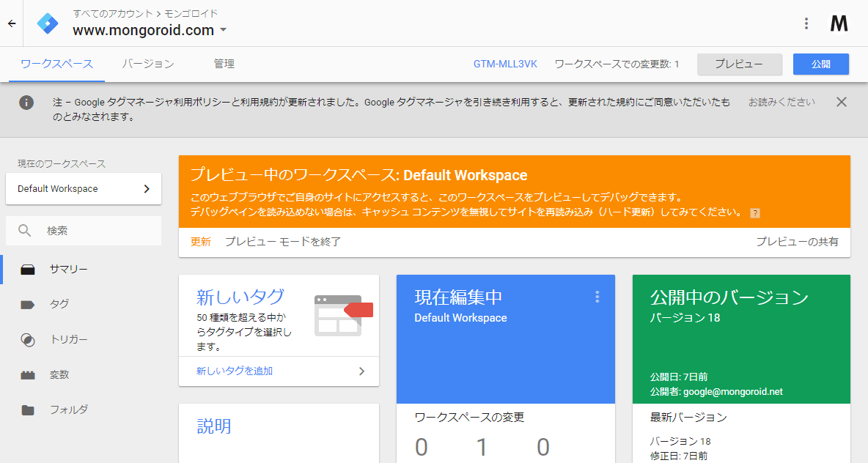Viewport: 868px width, 463px height.
Task: Click the 検索 search field
Action: point(84,231)
